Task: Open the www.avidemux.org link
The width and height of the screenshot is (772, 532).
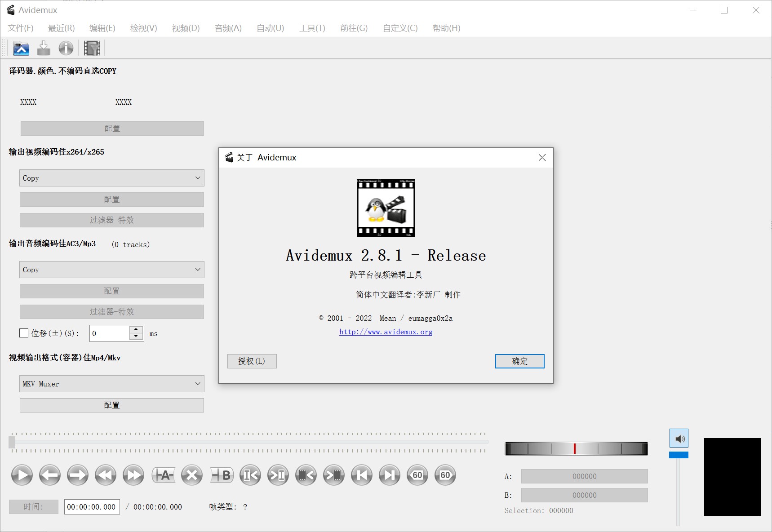Action: pyautogui.click(x=386, y=332)
